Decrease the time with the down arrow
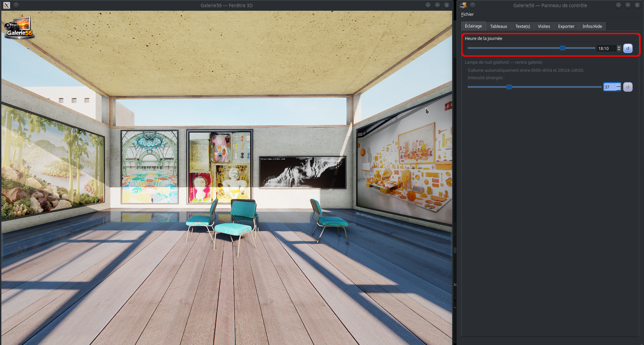644x345 pixels. pyautogui.click(x=619, y=50)
